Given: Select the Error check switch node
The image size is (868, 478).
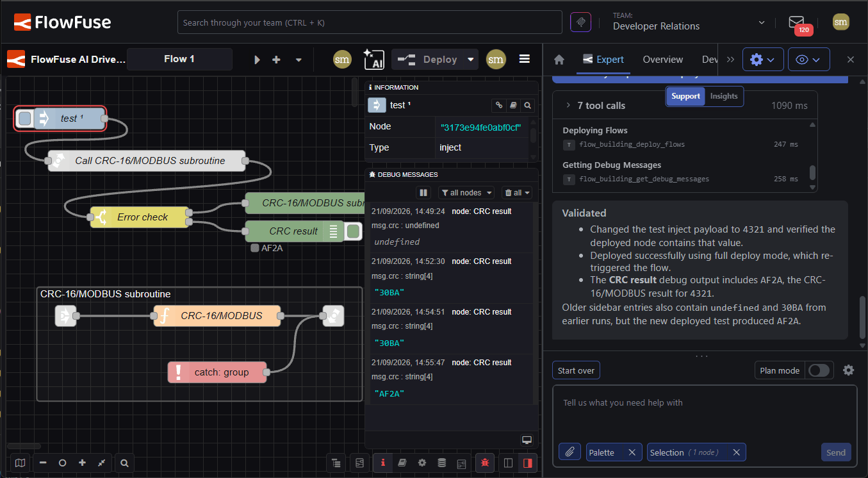Looking at the screenshot, I should pos(139,217).
